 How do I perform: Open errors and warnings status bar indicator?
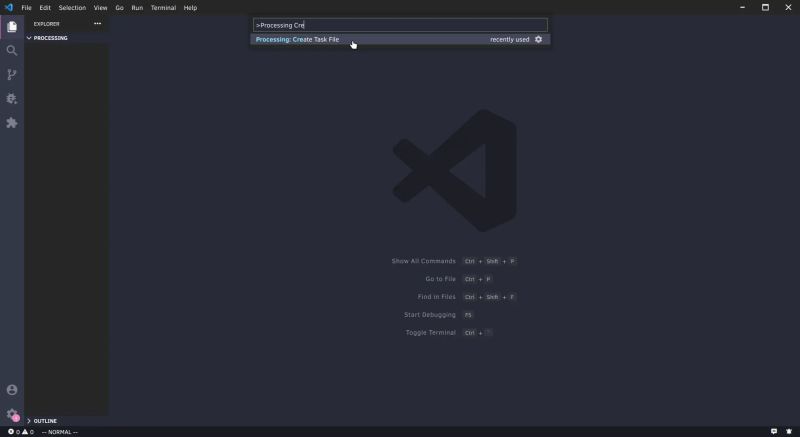click(20, 432)
